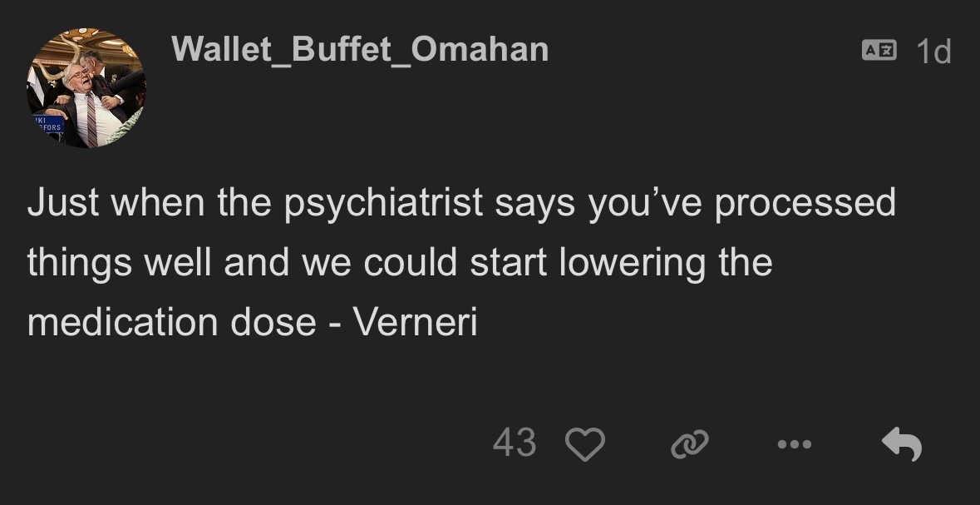
Task: Click the word "Just" starting the post
Action: [62, 203]
